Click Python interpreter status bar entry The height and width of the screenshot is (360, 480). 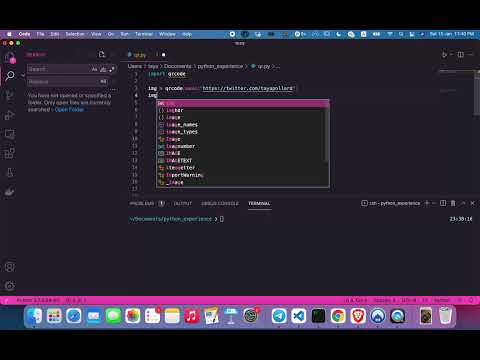pos(38,300)
